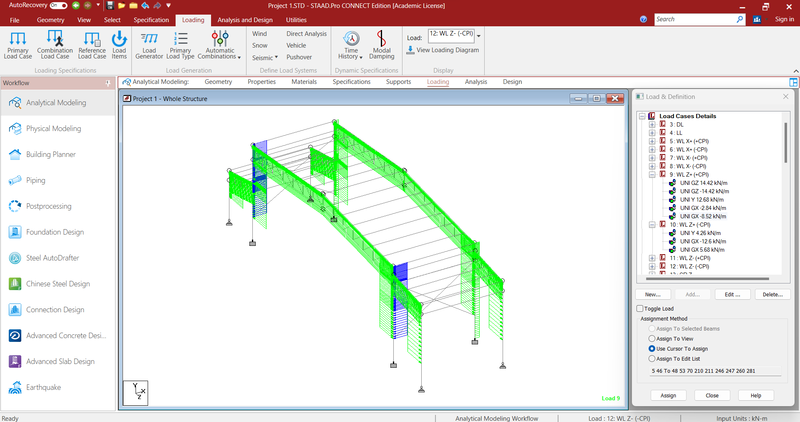Go to the Properties page tab
This screenshot has height=422, width=800.
tap(262, 82)
